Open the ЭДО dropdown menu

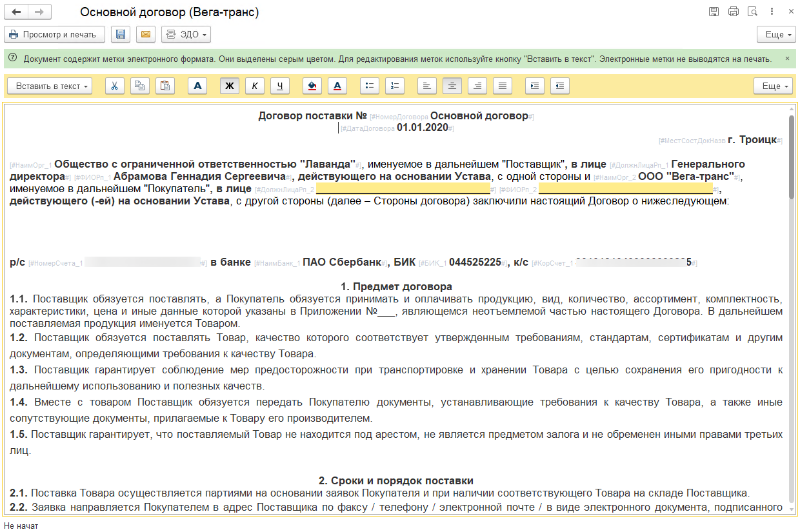click(186, 34)
